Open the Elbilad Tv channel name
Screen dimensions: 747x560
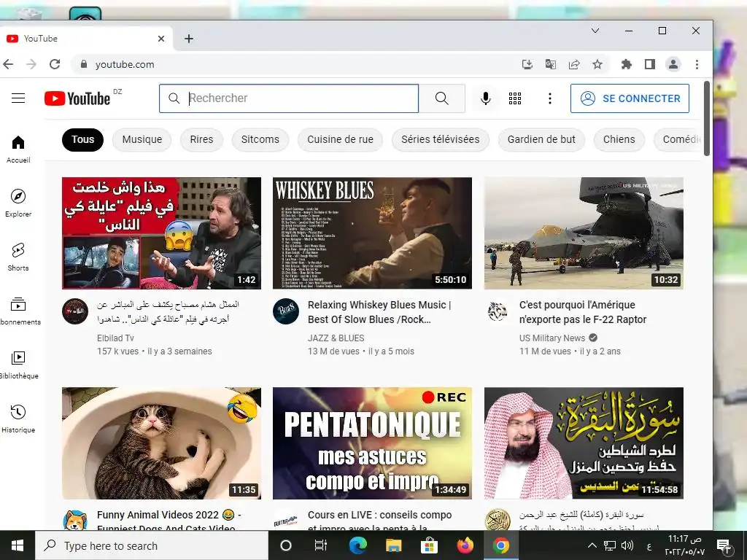click(115, 338)
